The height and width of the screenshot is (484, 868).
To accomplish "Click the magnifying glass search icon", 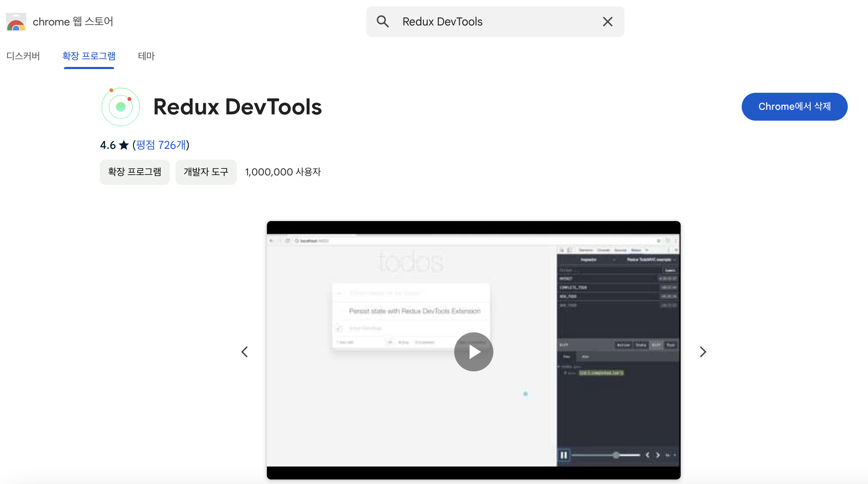I will (383, 22).
